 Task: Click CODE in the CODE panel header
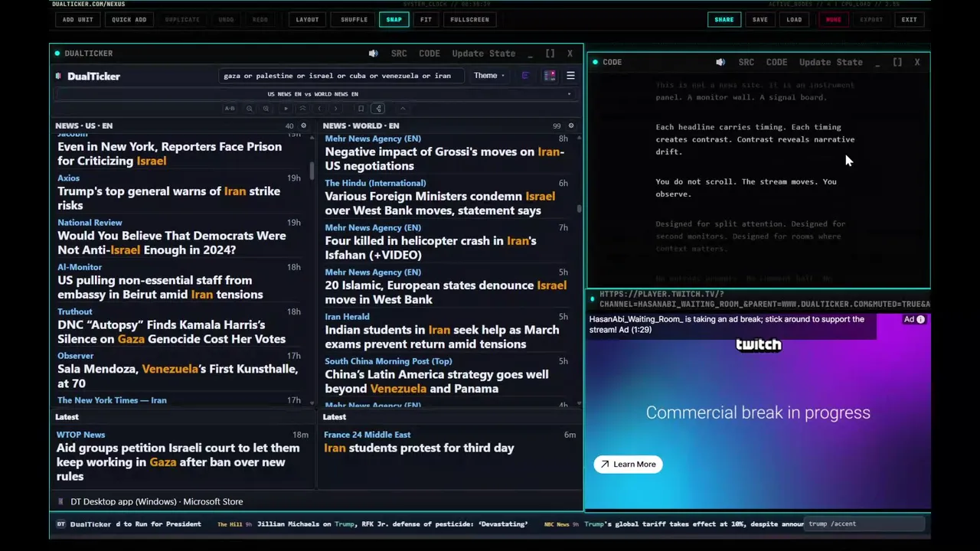click(x=776, y=62)
